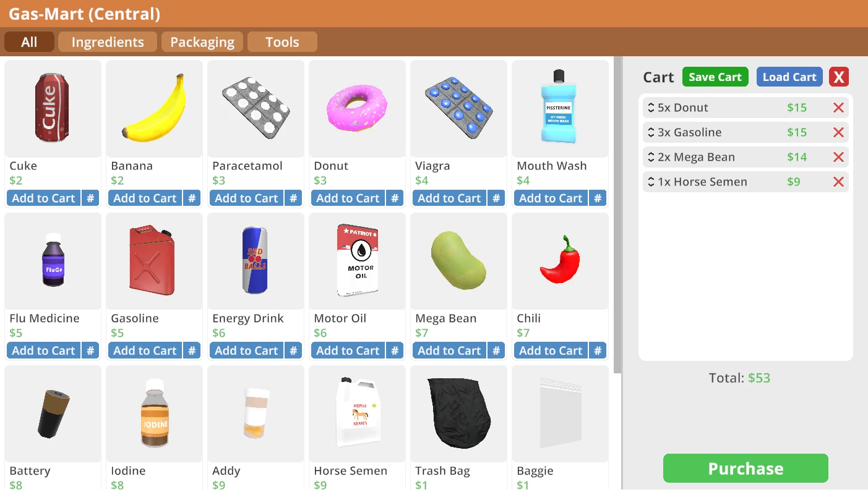
Task: Click the green Purchase button
Action: coord(746,469)
